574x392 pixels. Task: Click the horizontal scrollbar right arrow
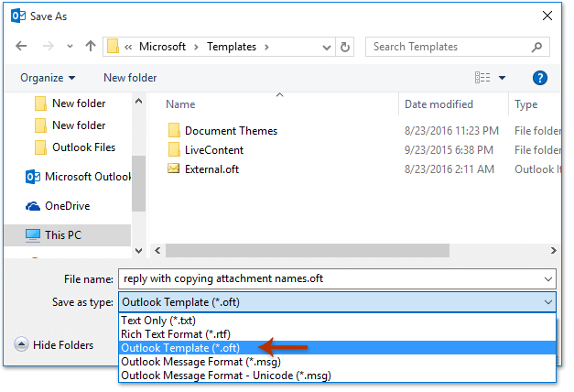coord(554,251)
